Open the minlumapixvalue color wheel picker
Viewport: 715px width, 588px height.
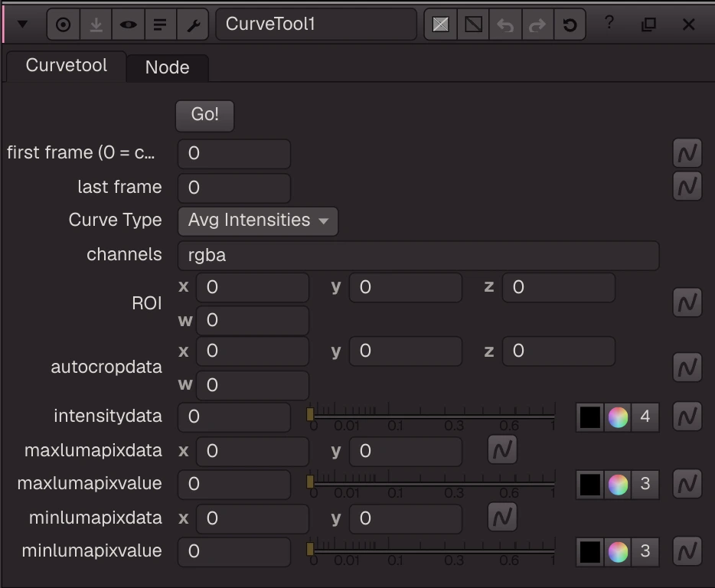(x=618, y=552)
